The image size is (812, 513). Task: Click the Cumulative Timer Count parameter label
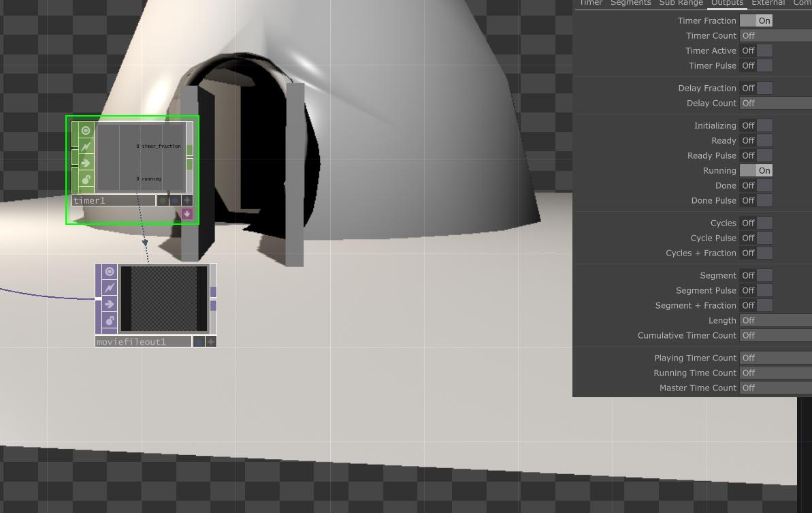click(x=687, y=335)
